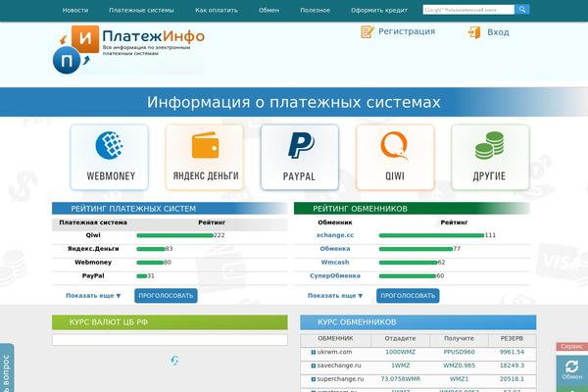Open the QIWI tile

pos(395,158)
